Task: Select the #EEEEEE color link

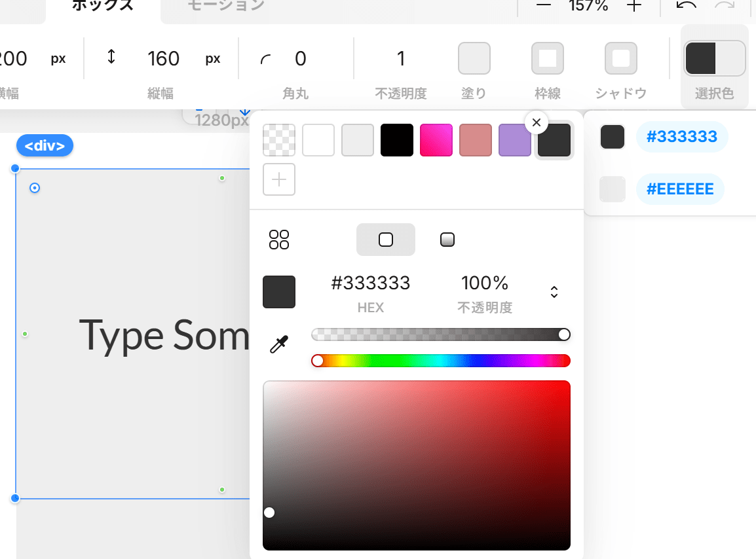Action: 680,189
